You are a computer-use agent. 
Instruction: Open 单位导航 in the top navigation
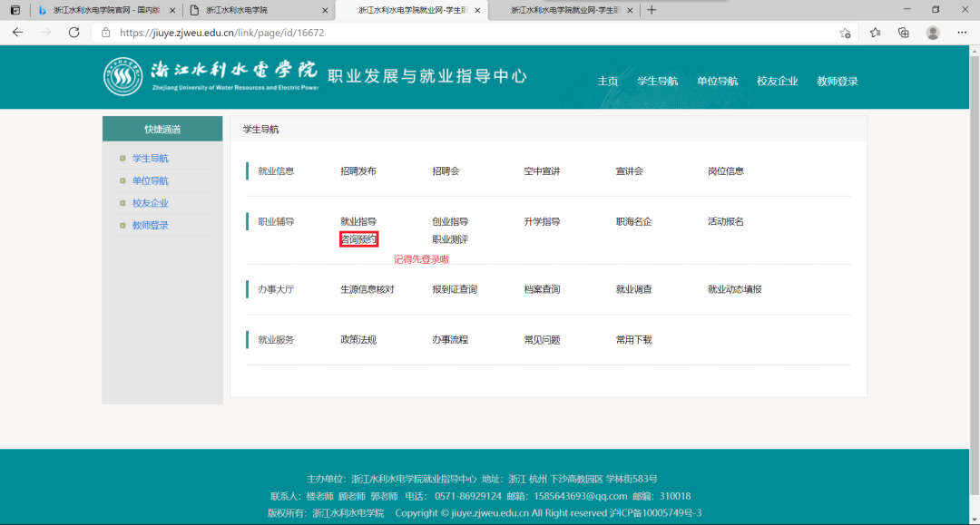718,82
